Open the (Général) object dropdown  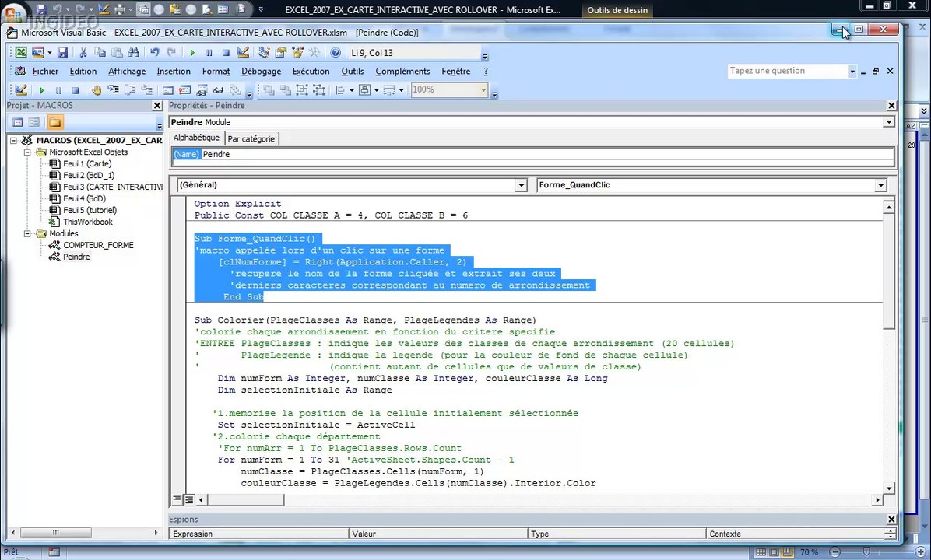tap(521, 185)
